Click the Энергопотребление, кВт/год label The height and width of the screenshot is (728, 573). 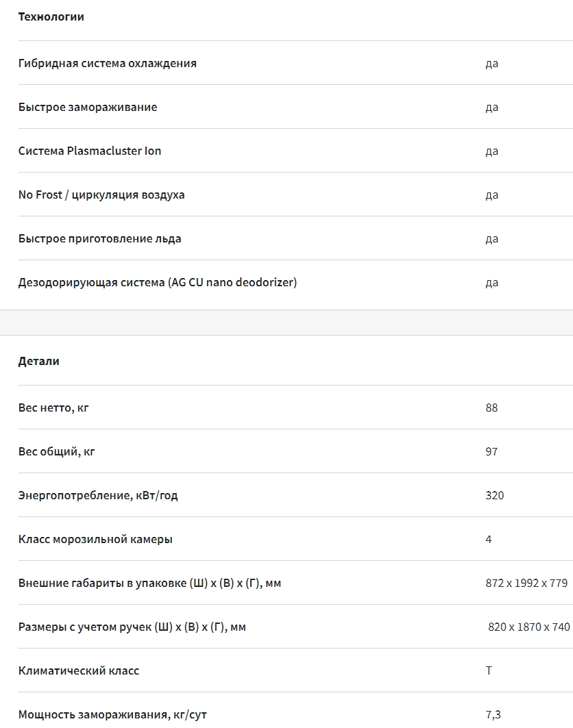pos(98,496)
